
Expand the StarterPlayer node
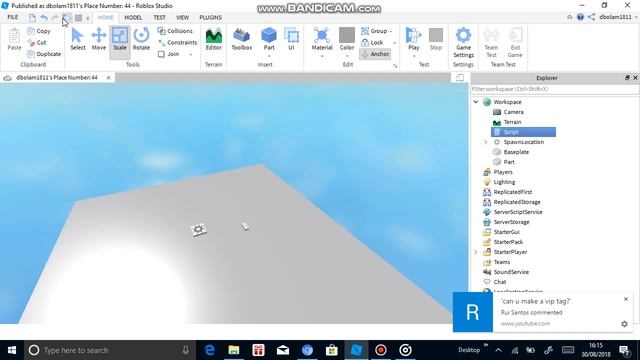pos(476,252)
